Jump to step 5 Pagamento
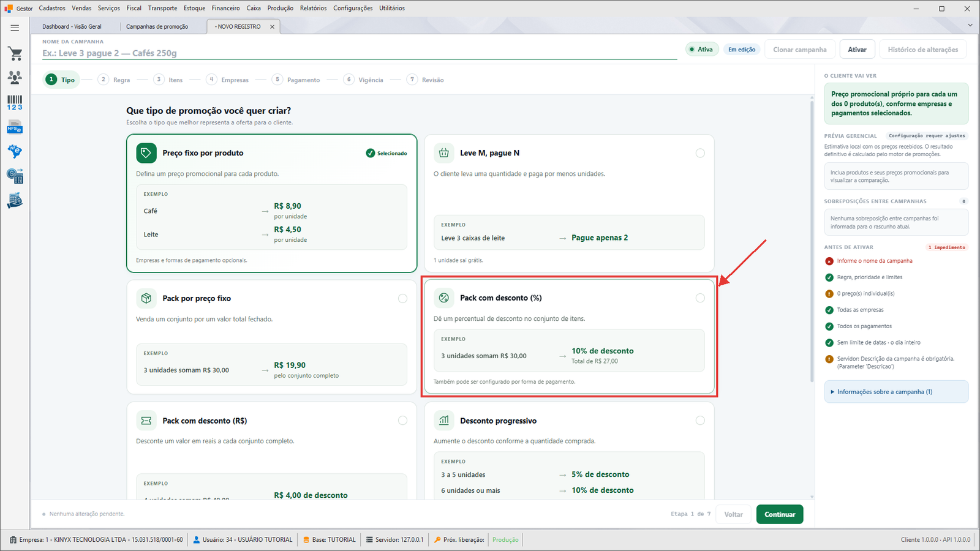980x551 pixels. tap(296, 80)
